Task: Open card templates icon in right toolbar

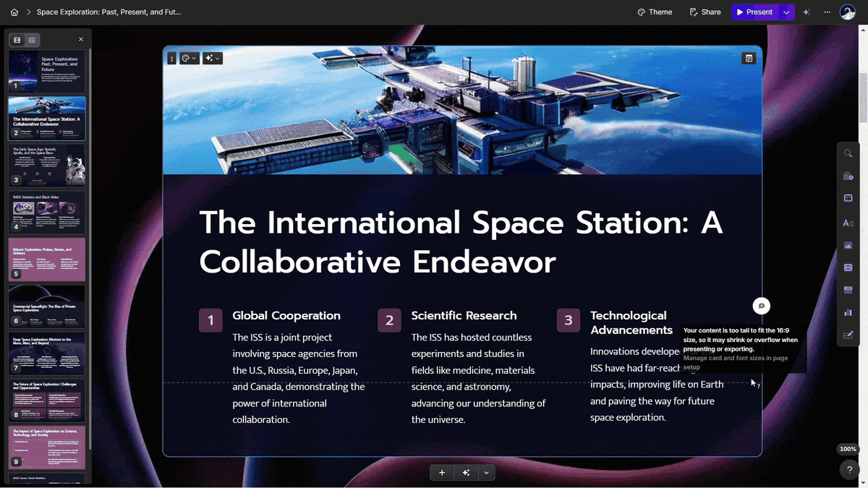Action: tap(848, 176)
